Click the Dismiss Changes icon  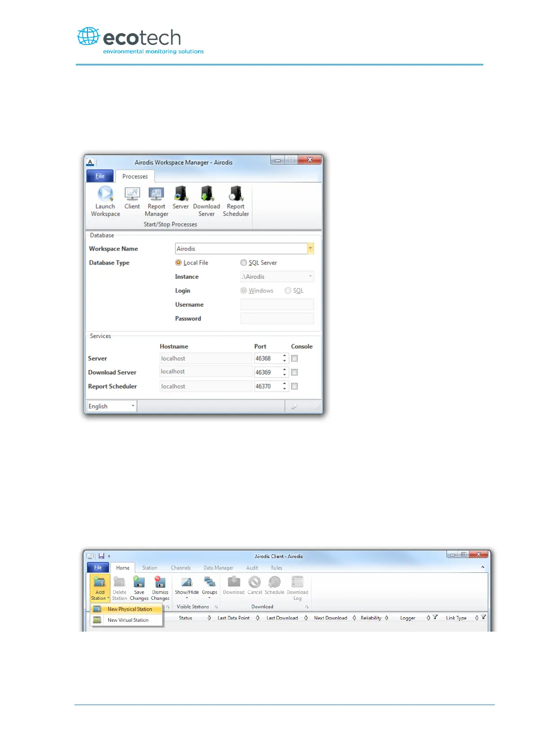click(160, 582)
